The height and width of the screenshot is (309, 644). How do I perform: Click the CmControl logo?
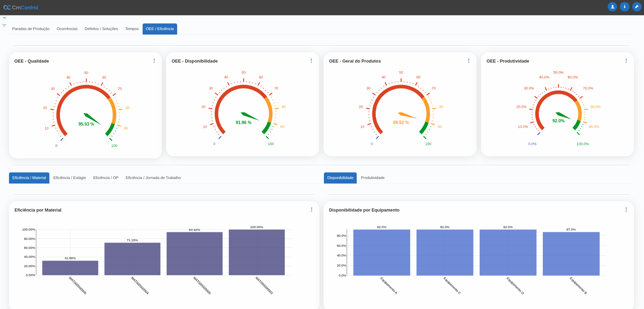pos(21,7)
